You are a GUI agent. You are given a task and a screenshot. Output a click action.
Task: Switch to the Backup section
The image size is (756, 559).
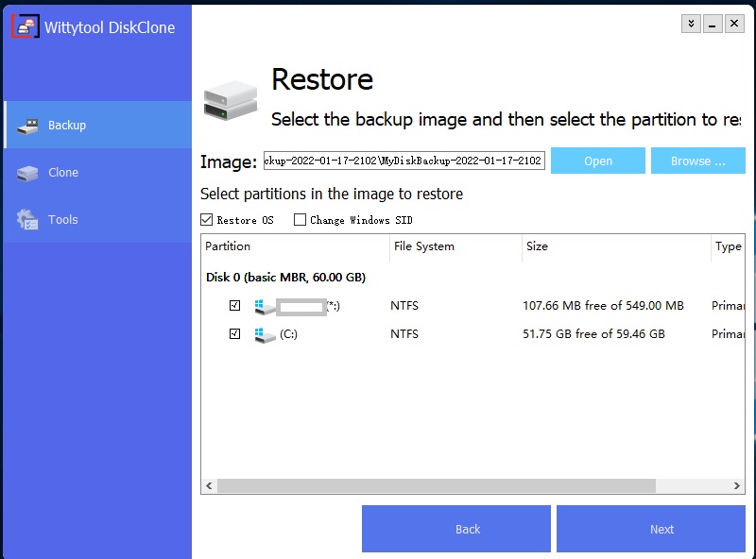98,125
